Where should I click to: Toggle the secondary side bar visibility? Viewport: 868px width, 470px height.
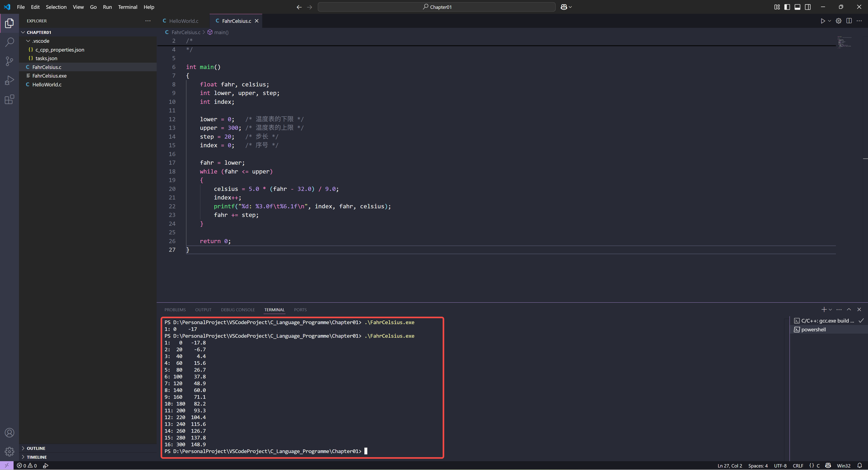(808, 7)
